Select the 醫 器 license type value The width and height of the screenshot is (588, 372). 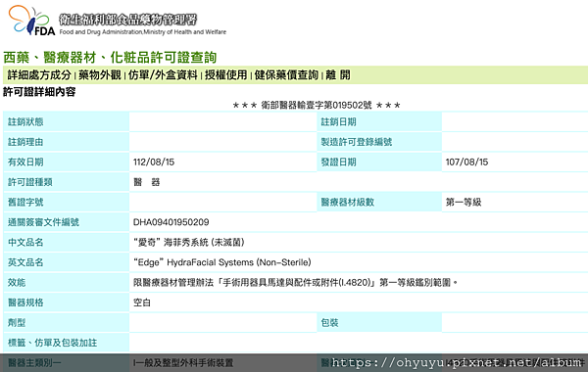point(147,182)
